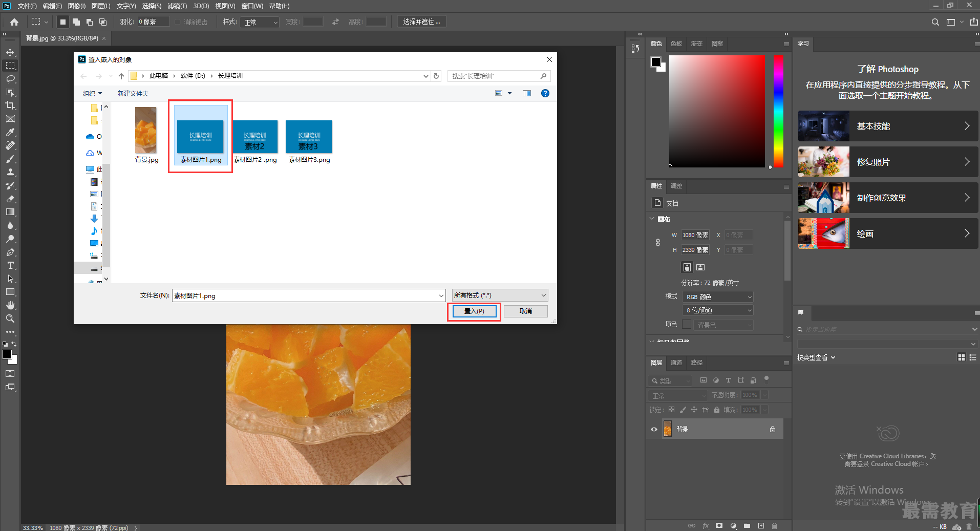Open help in the file dialog
This screenshot has width=980, height=531.
(x=545, y=93)
